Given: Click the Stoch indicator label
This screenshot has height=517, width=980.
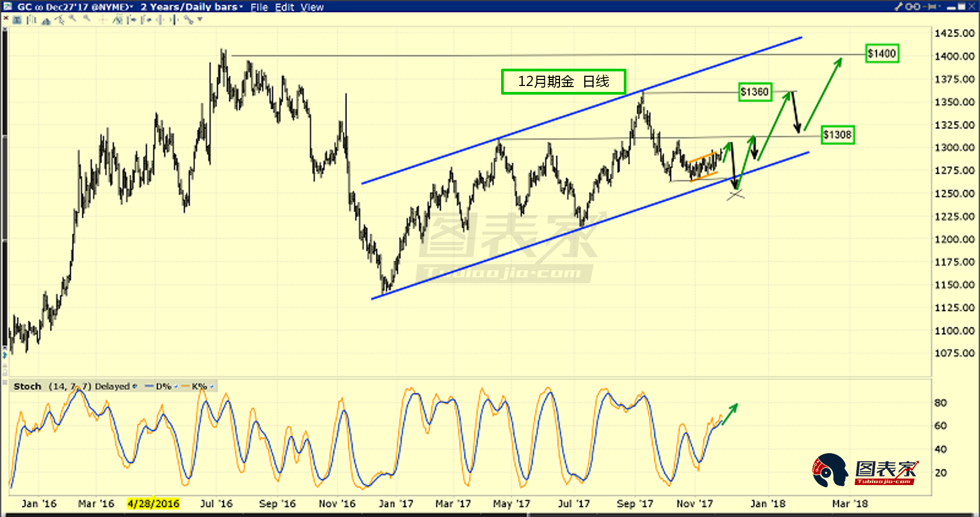Looking at the screenshot, I should tap(28, 386).
